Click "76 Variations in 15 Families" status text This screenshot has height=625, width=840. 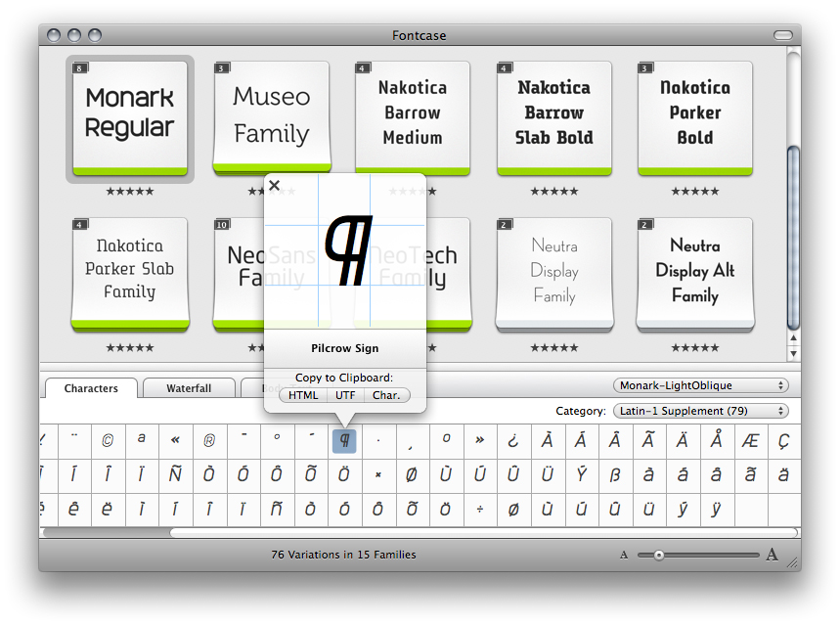click(343, 555)
